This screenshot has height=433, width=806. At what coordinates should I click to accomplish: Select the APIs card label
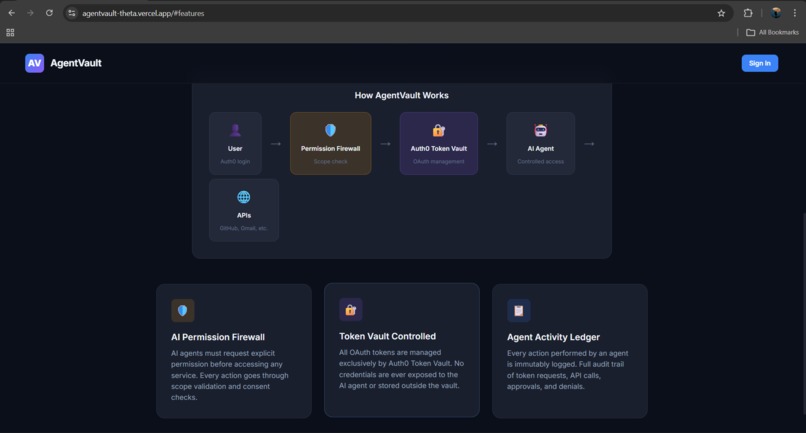click(x=244, y=215)
